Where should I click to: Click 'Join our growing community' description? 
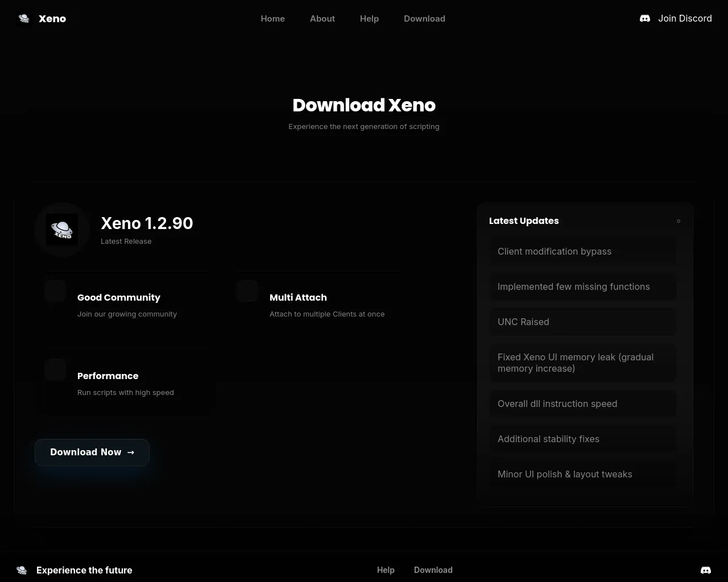[x=127, y=314]
